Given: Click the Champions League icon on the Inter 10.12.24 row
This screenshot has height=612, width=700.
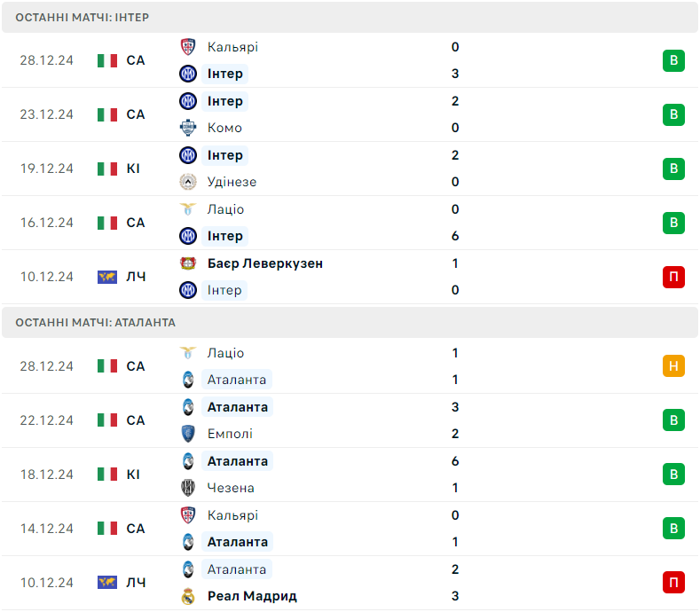Looking at the screenshot, I should [x=107, y=277].
